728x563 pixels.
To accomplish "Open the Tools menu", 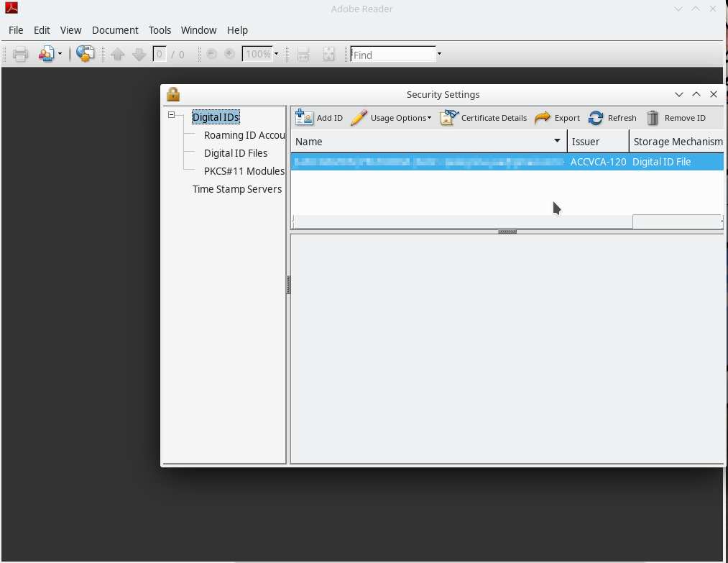I will [x=160, y=30].
